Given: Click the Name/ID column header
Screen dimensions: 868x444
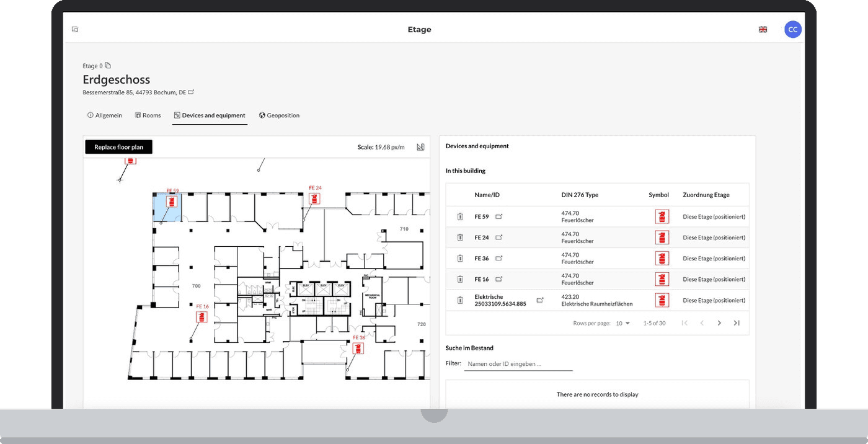Looking at the screenshot, I should coord(487,195).
